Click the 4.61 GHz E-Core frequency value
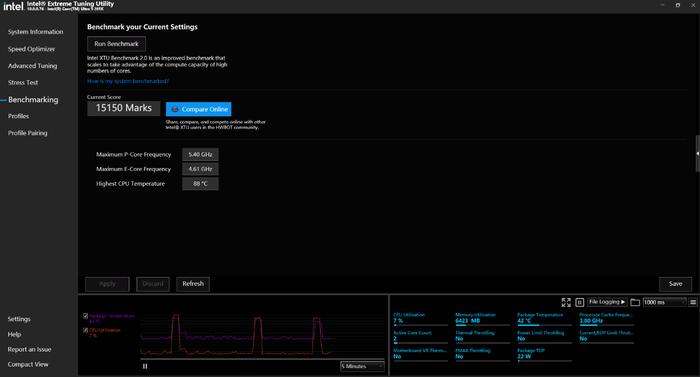The width and height of the screenshot is (700, 377). [x=200, y=169]
